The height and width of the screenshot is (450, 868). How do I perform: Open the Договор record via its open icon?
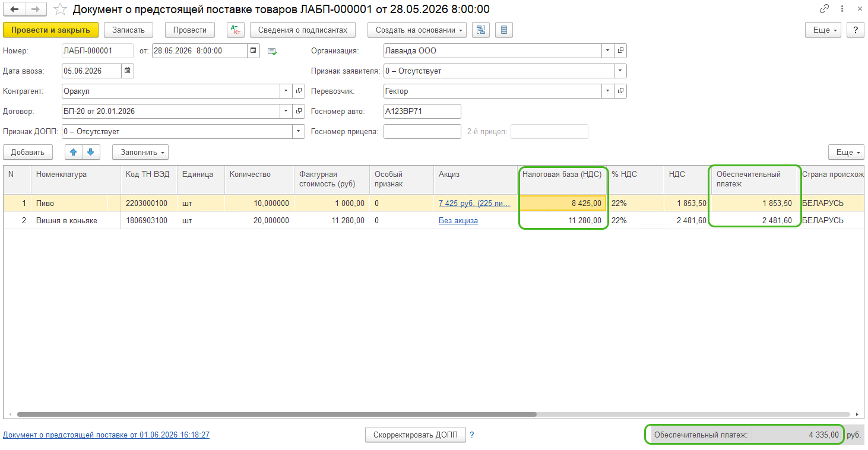click(x=299, y=112)
